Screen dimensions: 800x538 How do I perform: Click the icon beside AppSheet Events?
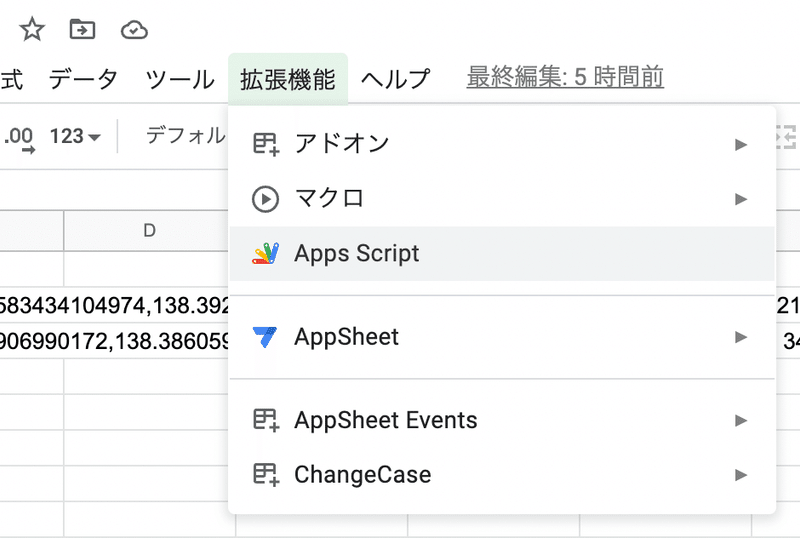(x=265, y=420)
